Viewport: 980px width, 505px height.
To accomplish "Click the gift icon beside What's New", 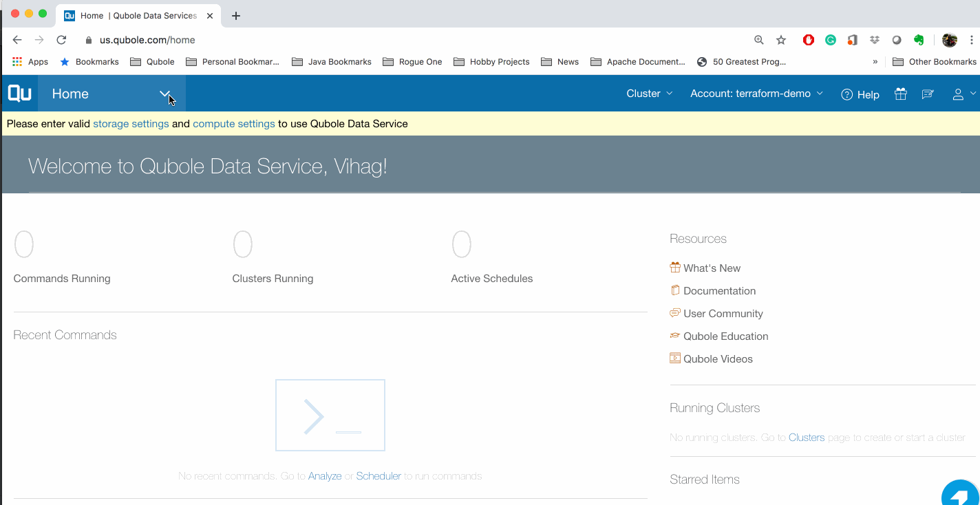I will pos(675,268).
